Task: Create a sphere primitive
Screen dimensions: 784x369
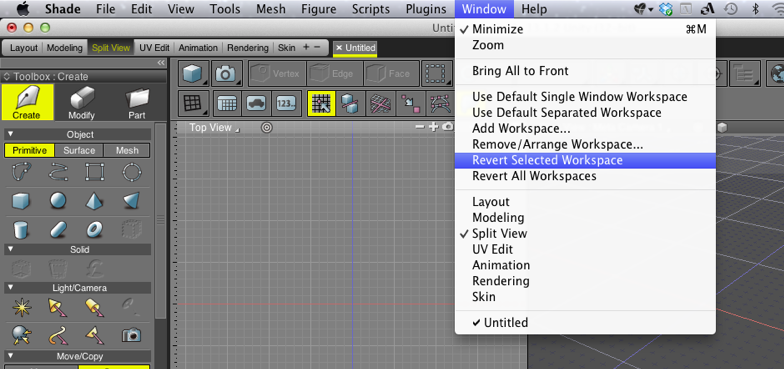Action: tap(58, 201)
